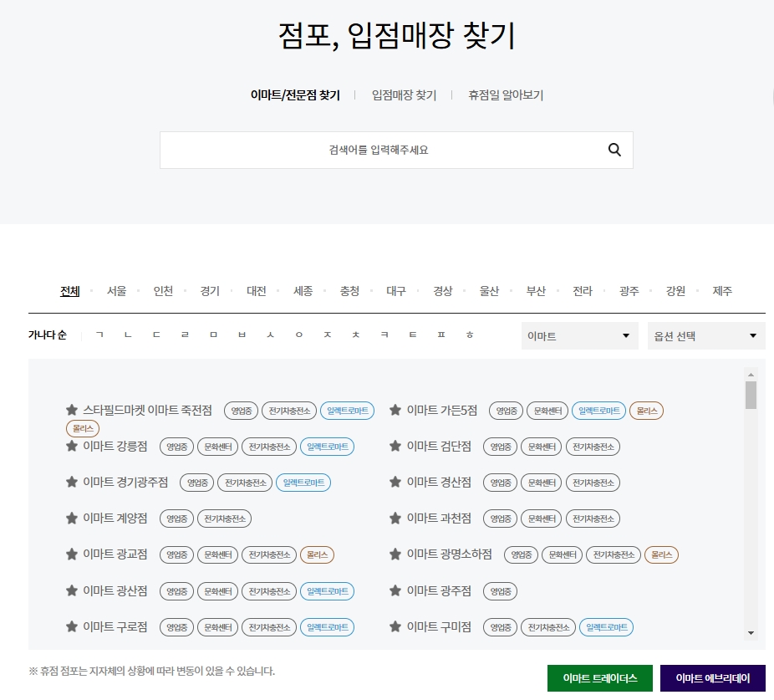Toggle favorite star for 이마트 경기광주점
The image size is (774, 700).
click(x=72, y=482)
